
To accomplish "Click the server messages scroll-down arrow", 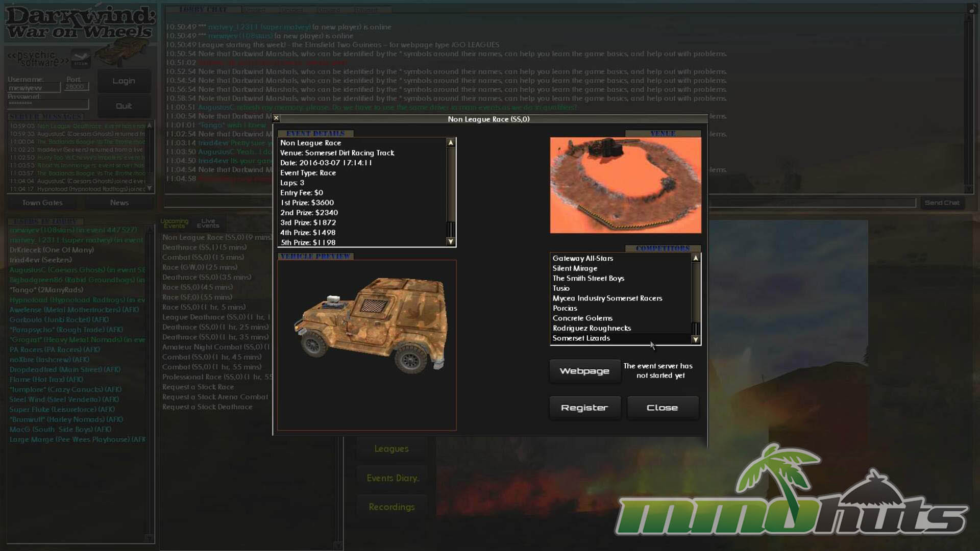I will click(150, 188).
